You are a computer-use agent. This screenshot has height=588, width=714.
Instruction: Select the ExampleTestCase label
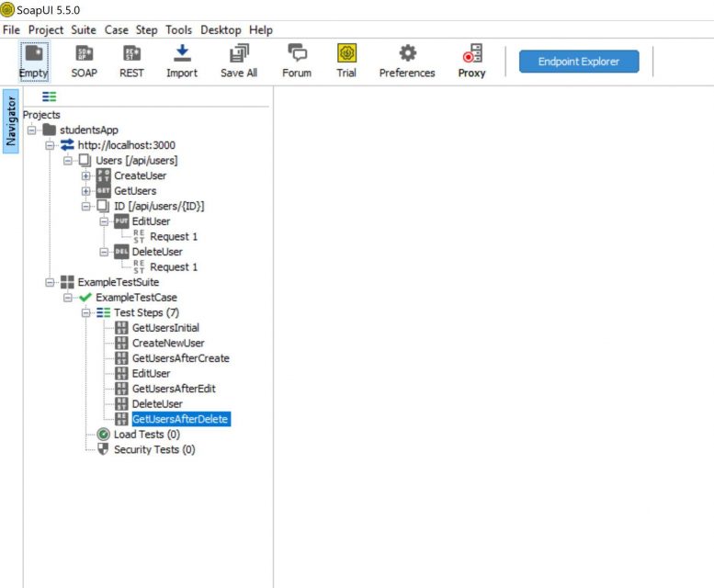pos(137,298)
